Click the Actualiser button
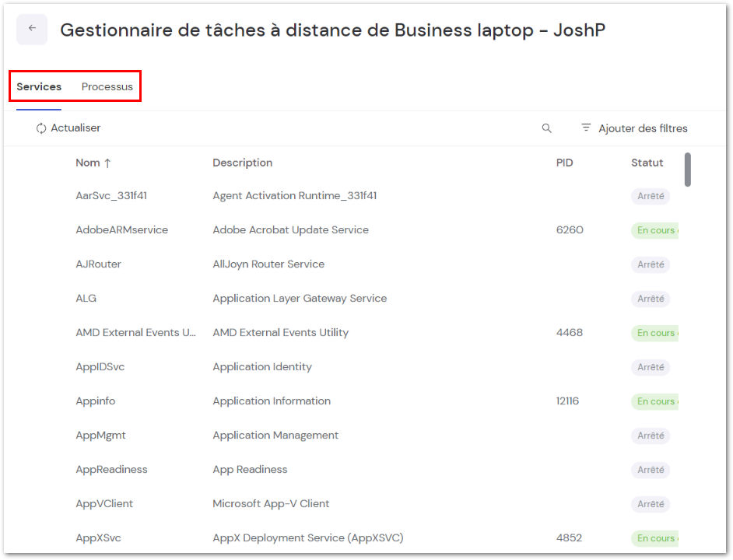Screen dimensions: 733x560 (68, 128)
